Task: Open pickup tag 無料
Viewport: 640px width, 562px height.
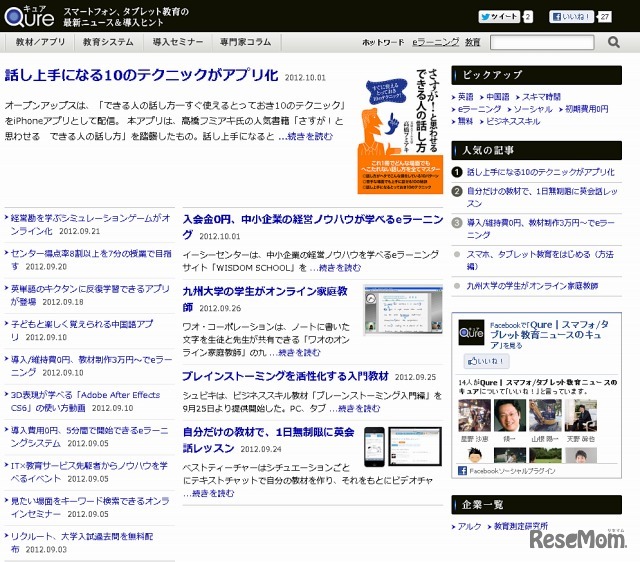Action: click(465, 121)
